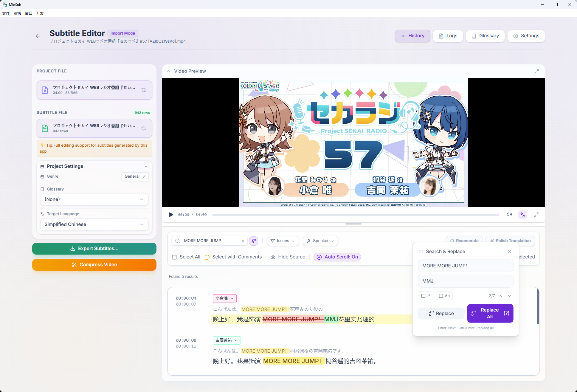Click the video progress bar to seek
The image size is (577, 392).
click(x=355, y=215)
